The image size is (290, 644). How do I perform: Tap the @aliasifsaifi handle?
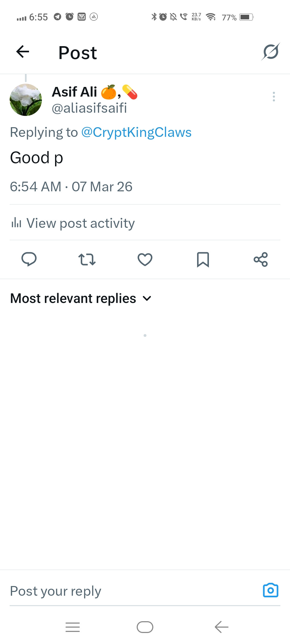[89, 108]
